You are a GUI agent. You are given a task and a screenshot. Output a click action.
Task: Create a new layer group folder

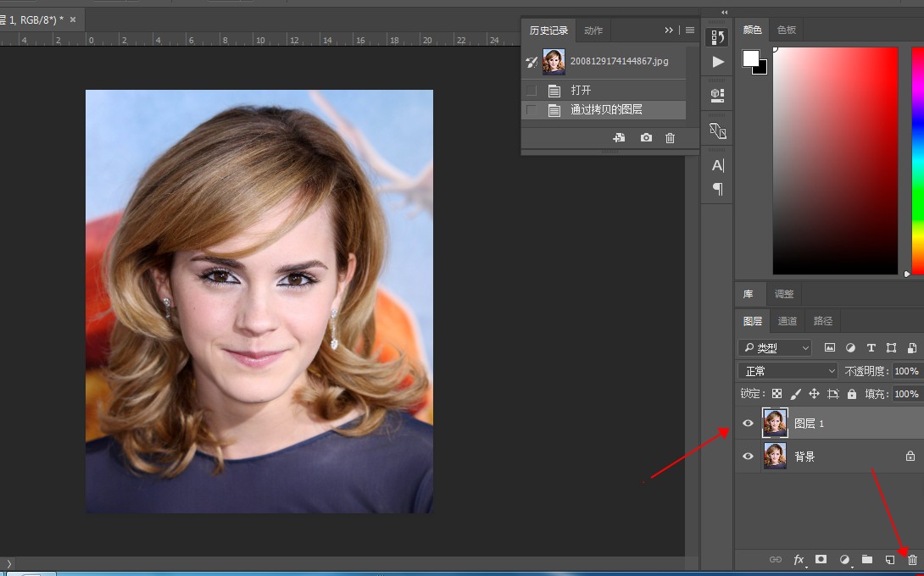pos(867,560)
